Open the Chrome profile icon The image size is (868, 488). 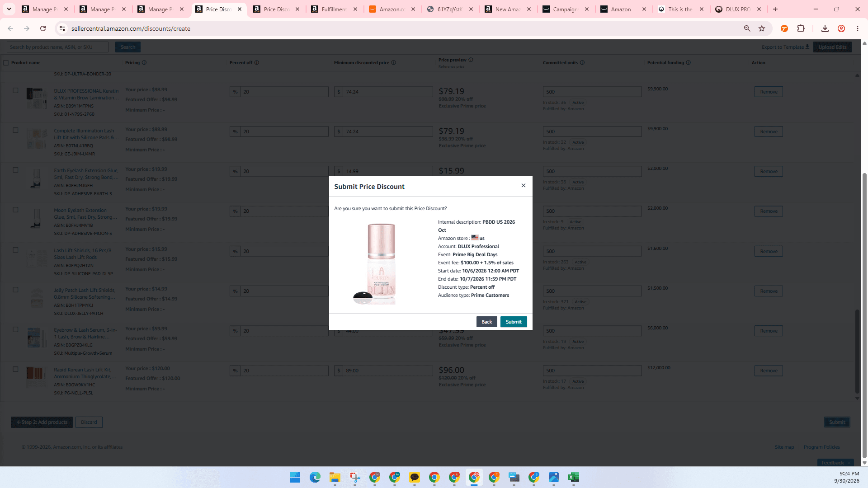(x=841, y=28)
